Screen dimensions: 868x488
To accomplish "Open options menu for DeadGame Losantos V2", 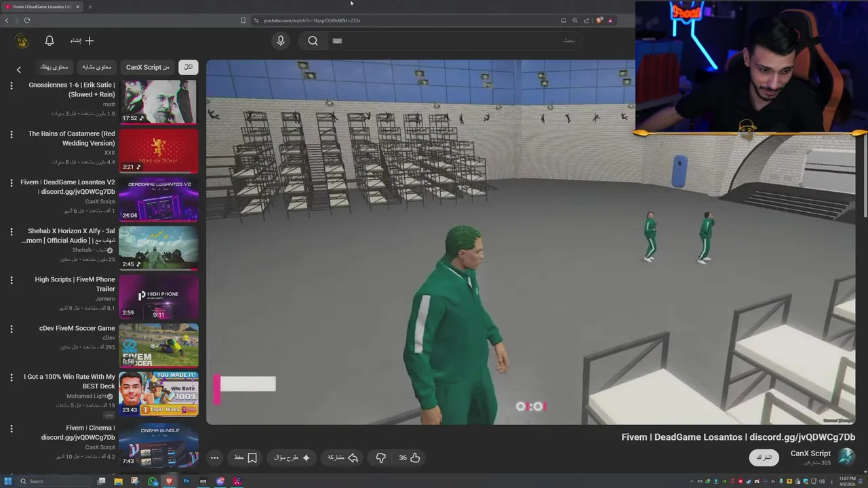I will point(11,183).
